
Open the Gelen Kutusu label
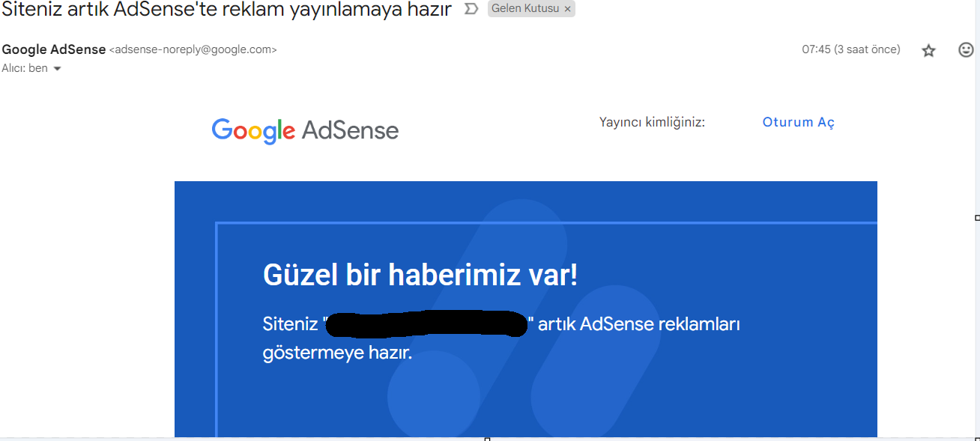click(x=525, y=9)
